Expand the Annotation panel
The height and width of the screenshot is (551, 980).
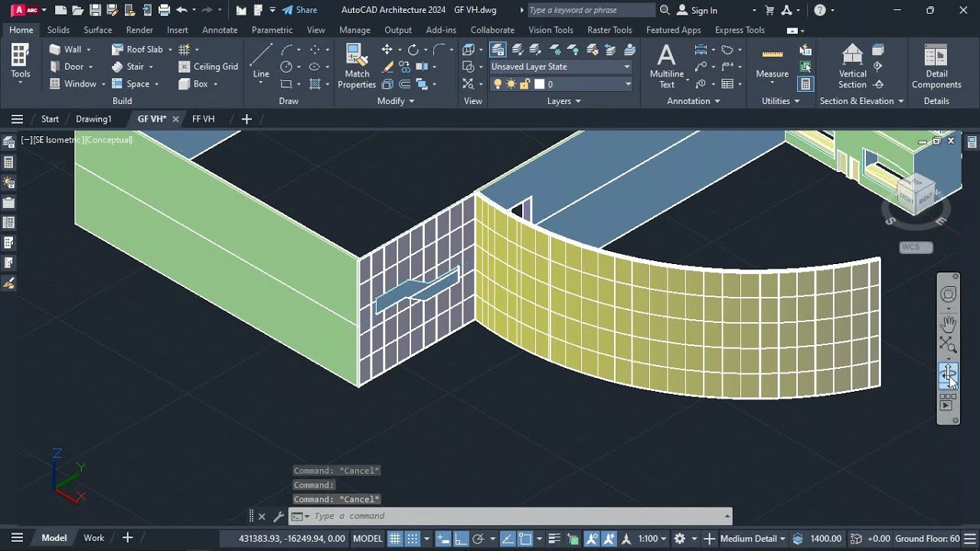pyautogui.click(x=694, y=101)
